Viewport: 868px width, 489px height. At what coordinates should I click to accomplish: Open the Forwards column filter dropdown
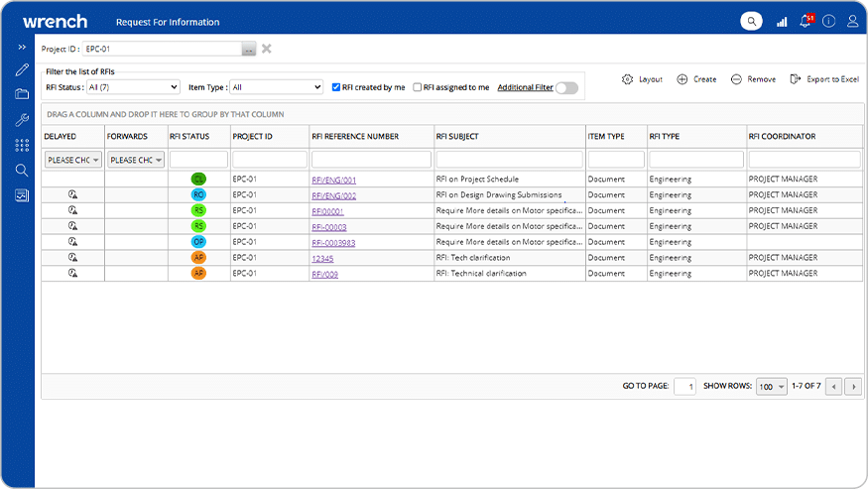pyautogui.click(x=136, y=160)
